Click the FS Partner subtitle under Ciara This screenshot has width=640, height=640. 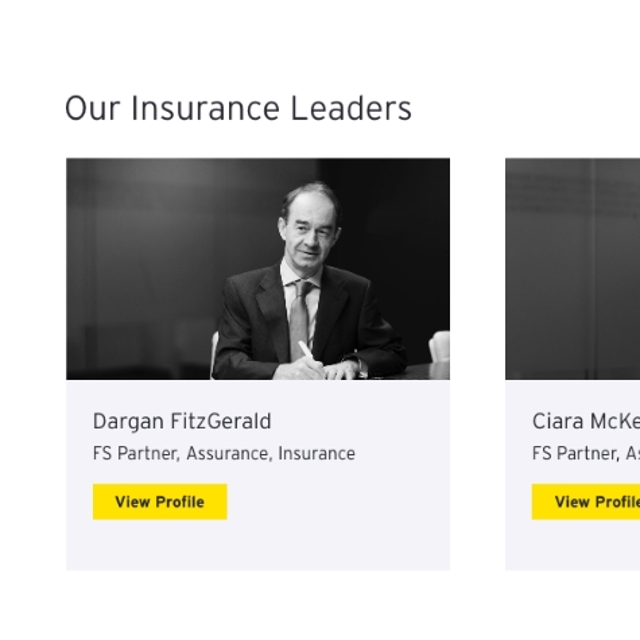585,453
